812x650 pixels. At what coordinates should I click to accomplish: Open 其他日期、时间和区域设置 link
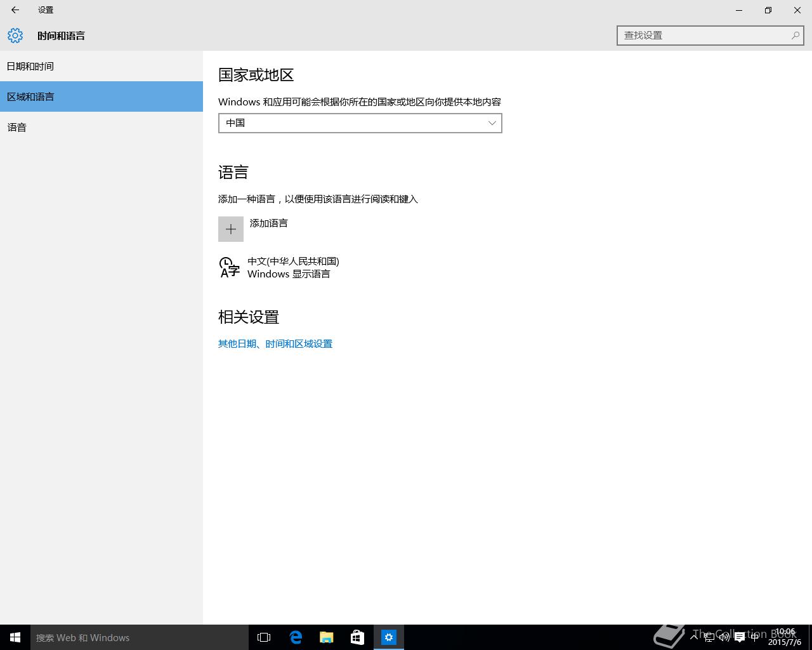tap(275, 343)
